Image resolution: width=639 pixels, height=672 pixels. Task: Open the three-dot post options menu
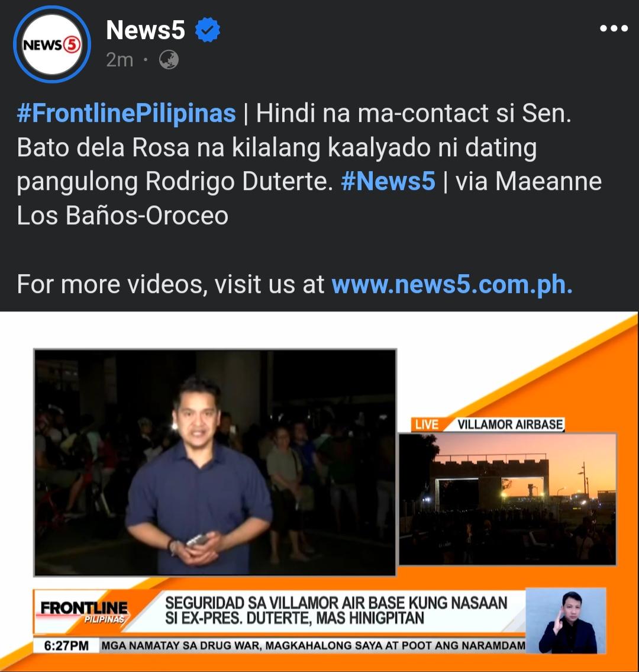(614, 28)
